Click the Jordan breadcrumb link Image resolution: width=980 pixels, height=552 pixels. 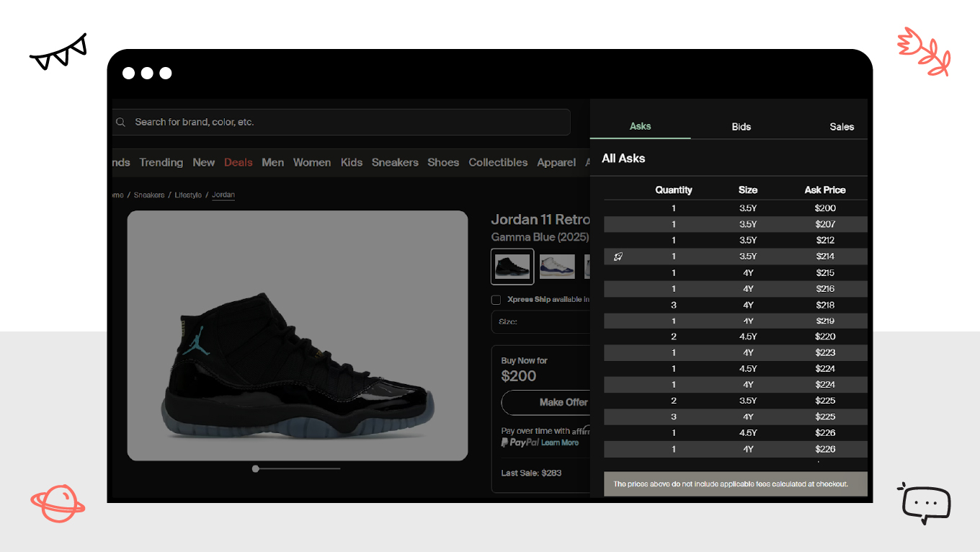(223, 195)
